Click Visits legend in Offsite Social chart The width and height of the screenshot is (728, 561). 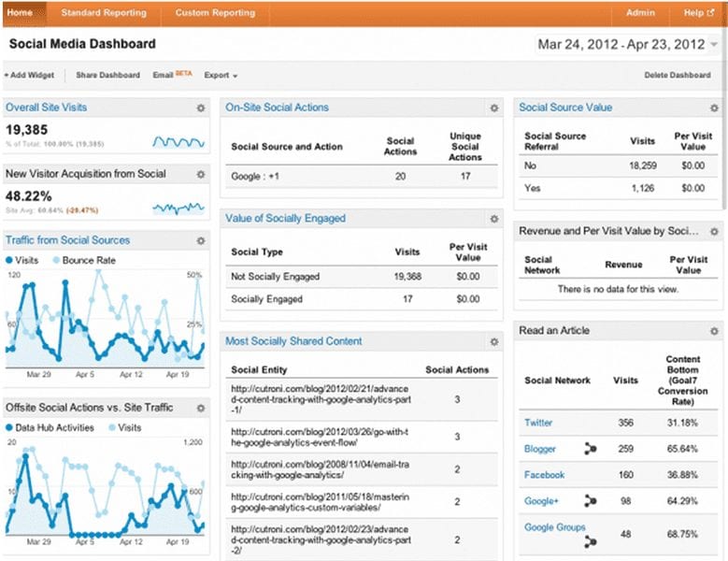click(x=124, y=427)
